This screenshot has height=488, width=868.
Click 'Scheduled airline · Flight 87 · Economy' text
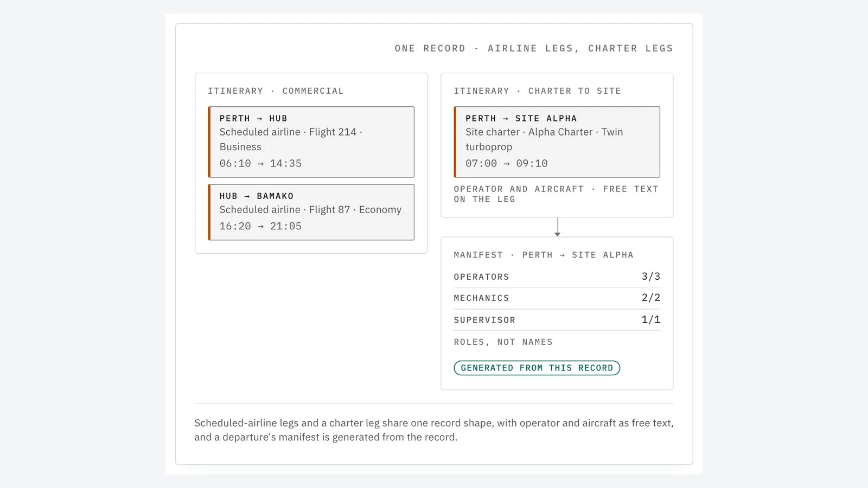point(310,209)
